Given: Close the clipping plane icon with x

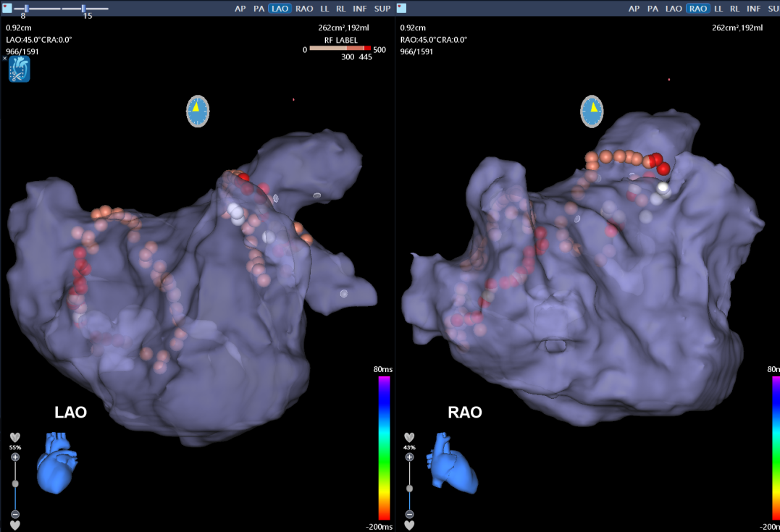Looking at the screenshot, I should [4, 58].
